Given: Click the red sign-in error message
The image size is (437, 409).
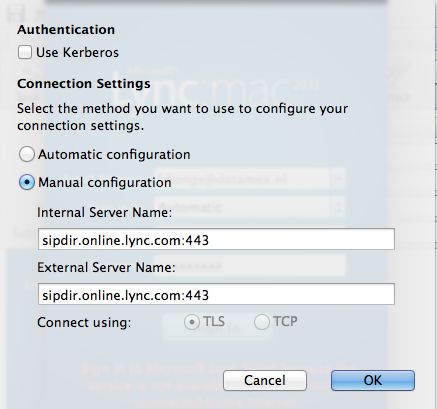Looking at the screenshot, I should [x=220, y=385].
